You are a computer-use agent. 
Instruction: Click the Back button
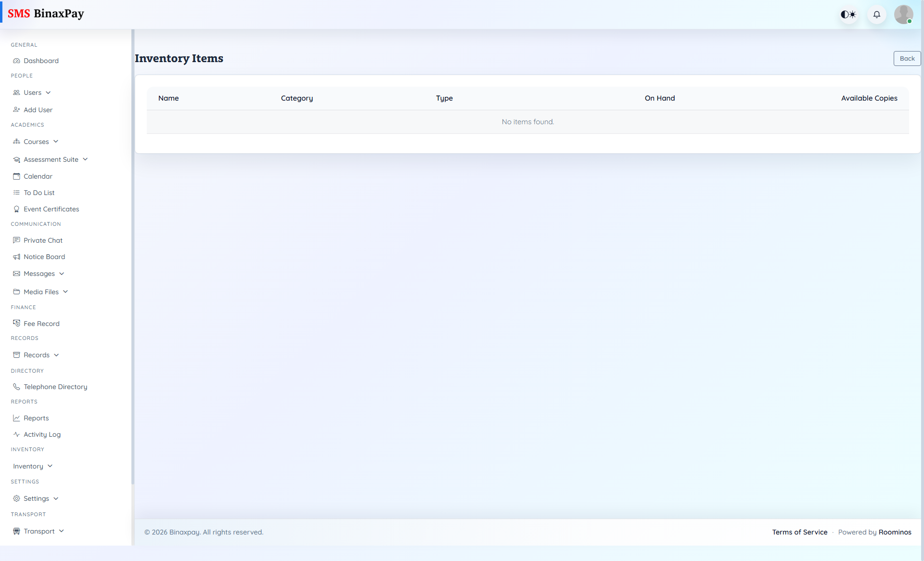tap(907, 58)
